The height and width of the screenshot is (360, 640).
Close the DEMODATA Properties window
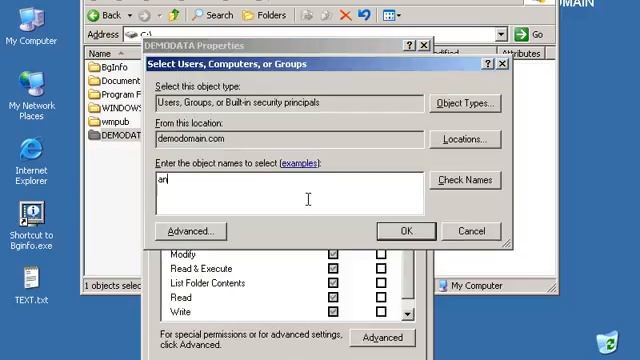[424, 45]
